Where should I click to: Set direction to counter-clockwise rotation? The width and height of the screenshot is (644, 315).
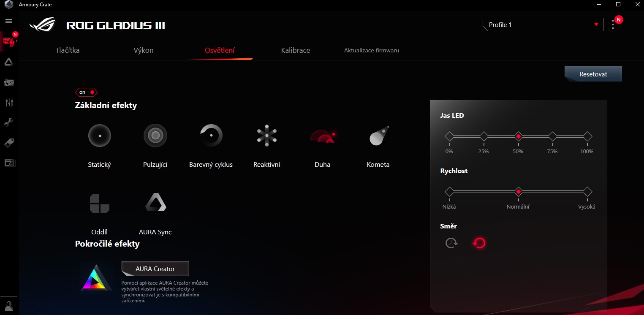click(479, 243)
